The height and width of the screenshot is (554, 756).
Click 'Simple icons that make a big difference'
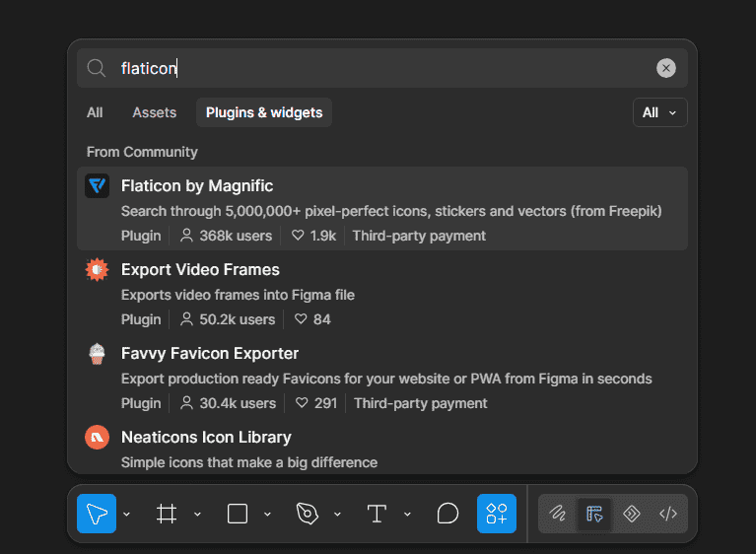click(249, 462)
